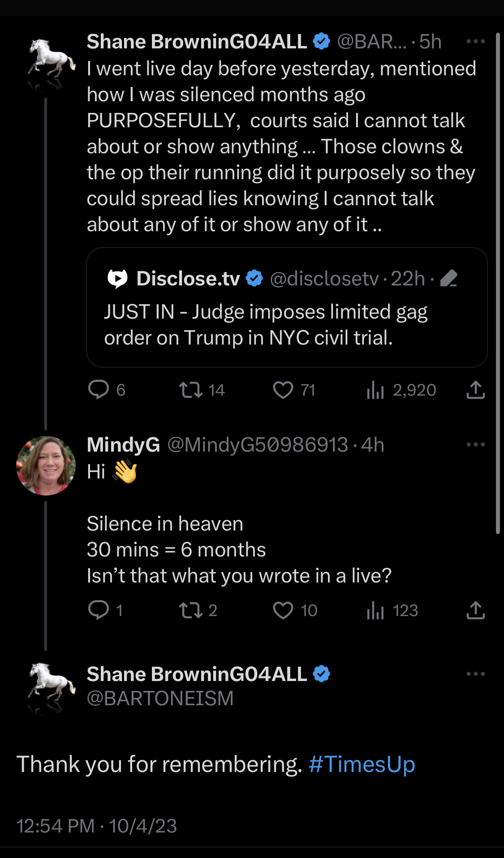Open more options for the @BARTONEISM reply

475,674
